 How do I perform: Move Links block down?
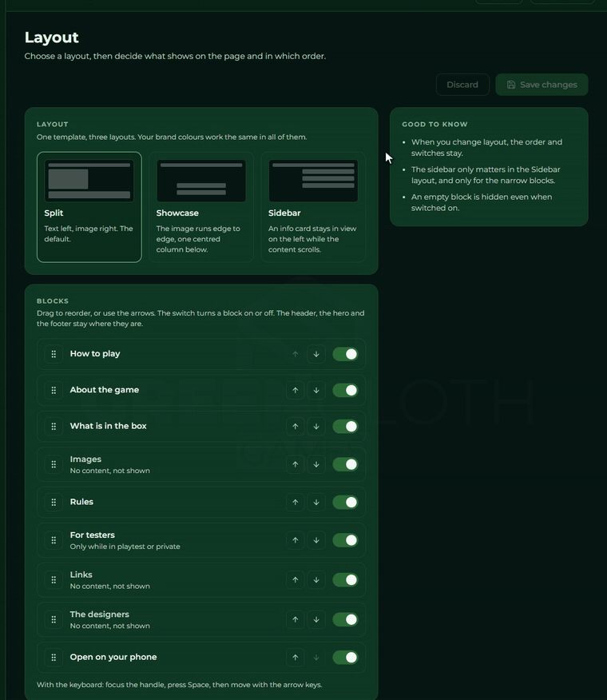tap(316, 580)
